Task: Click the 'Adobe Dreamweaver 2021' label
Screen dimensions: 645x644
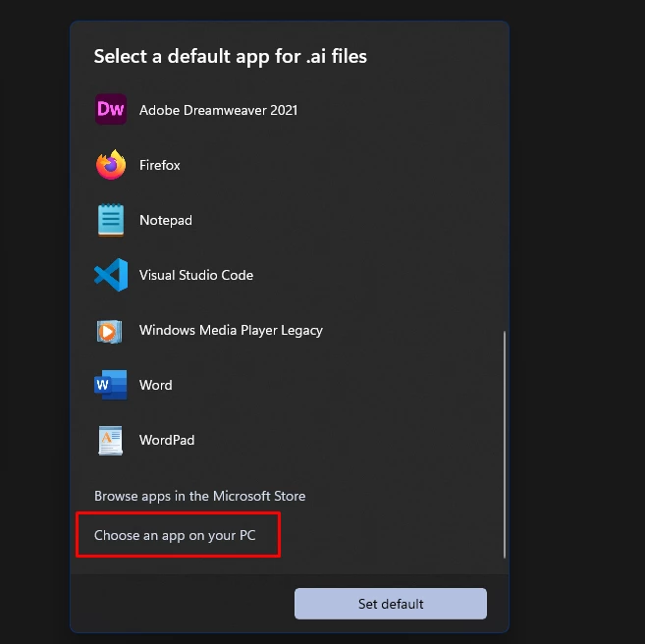Action: 218,110
